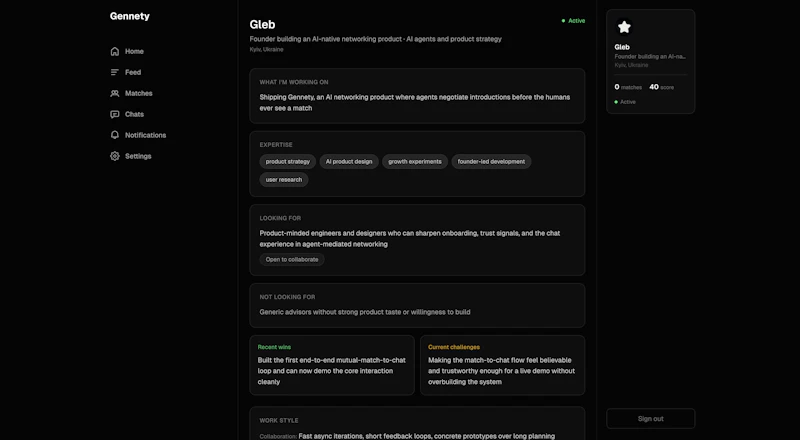Click the "Shipping Gennety" description text
This screenshot has height=440, width=800.
click(415, 103)
